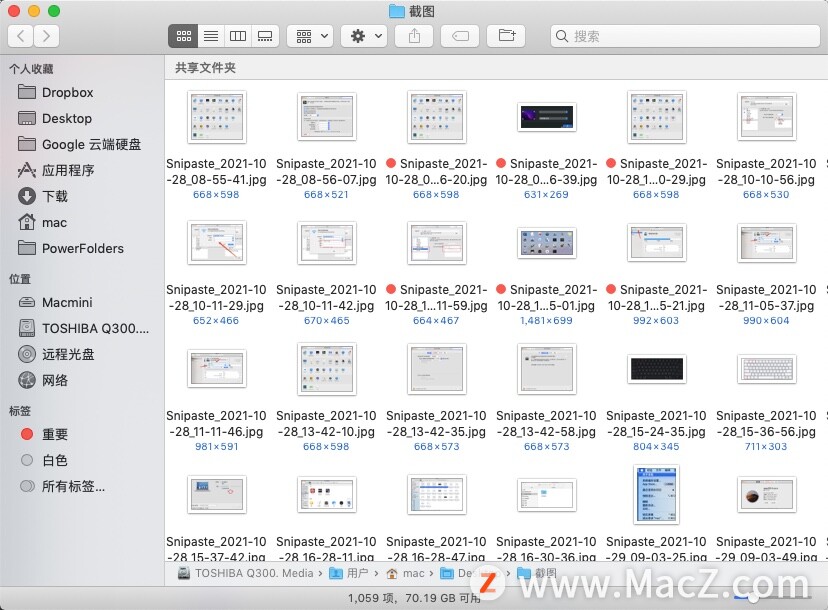Open the group-by arrangement dropdown
The height and width of the screenshot is (610, 828).
click(310, 36)
